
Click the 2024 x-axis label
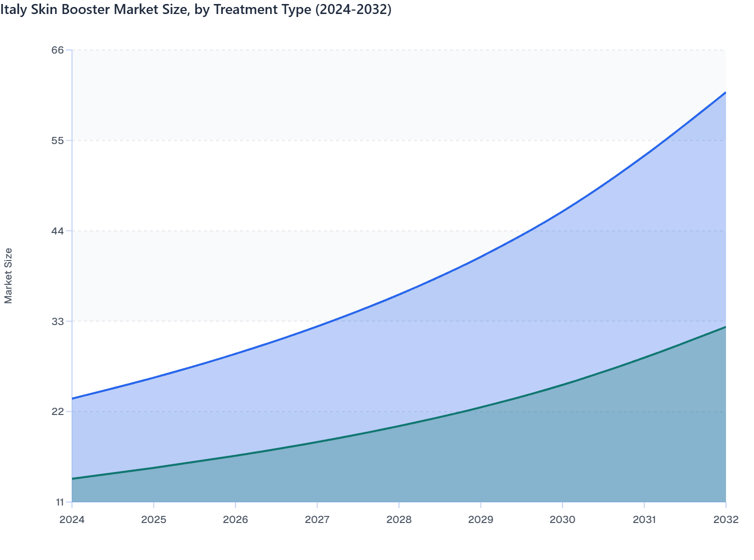pos(73,520)
